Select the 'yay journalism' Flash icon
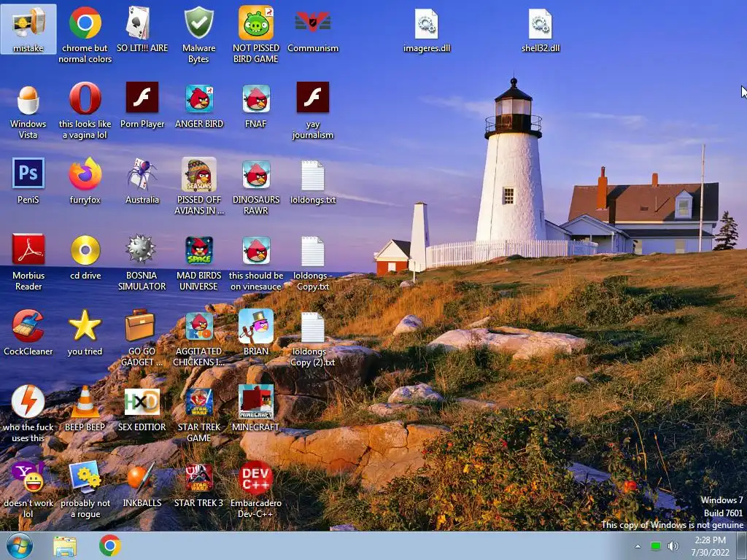This screenshot has height=560, width=747. (x=312, y=112)
